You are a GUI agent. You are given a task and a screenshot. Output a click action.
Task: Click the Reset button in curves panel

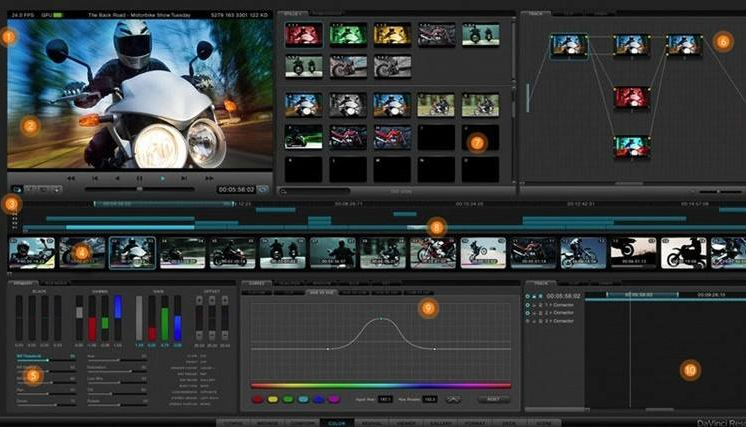coord(493,399)
